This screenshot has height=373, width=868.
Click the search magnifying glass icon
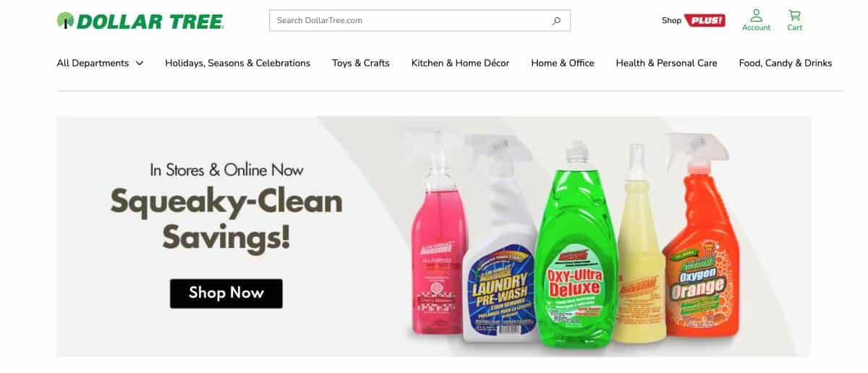click(x=556, y=21)
